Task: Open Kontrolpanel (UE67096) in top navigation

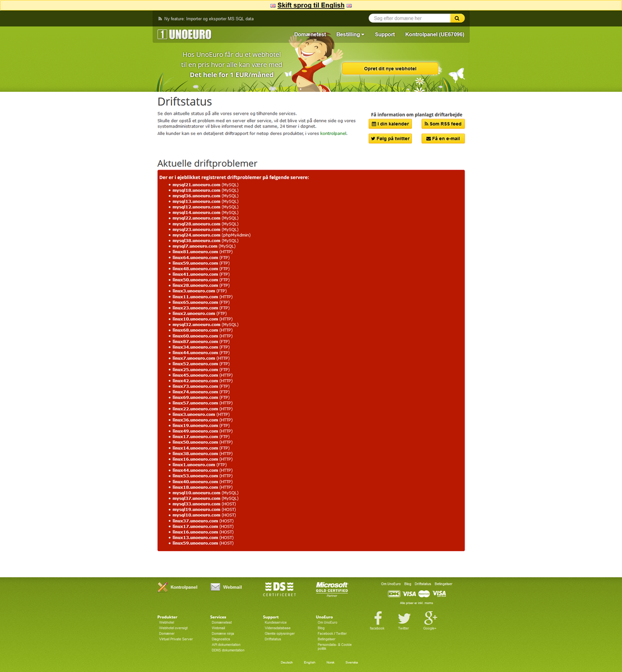Action: [435, 35]
